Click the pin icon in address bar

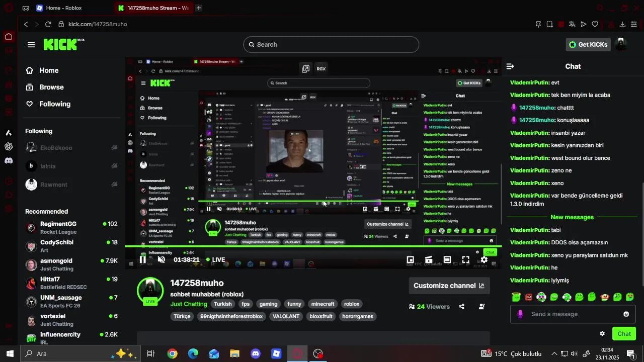538,24
